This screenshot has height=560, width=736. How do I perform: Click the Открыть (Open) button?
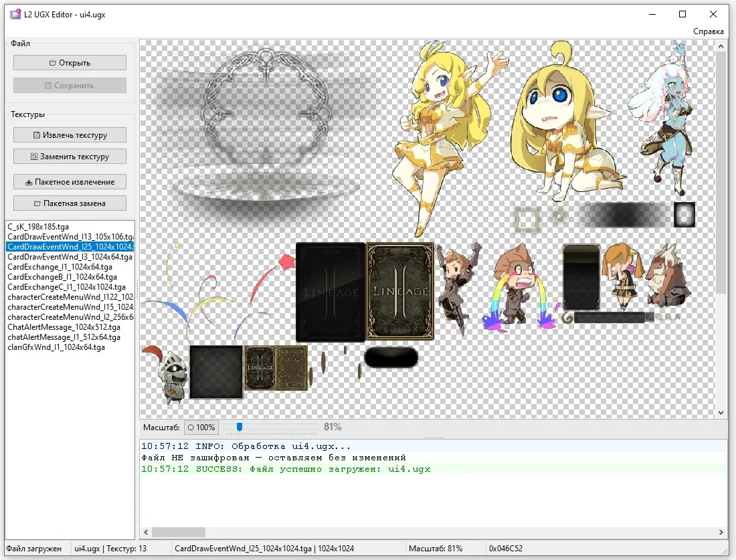pyautogui.click(x=70, y=62)
